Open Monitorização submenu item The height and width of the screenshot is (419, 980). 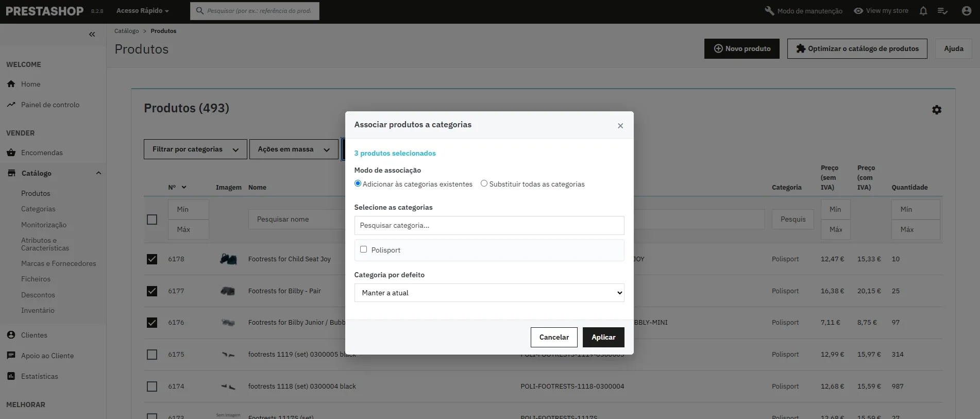[44, 225]
